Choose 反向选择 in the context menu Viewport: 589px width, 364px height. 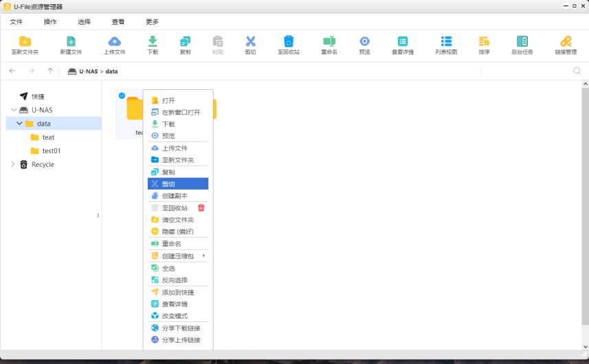click(178, 280)
